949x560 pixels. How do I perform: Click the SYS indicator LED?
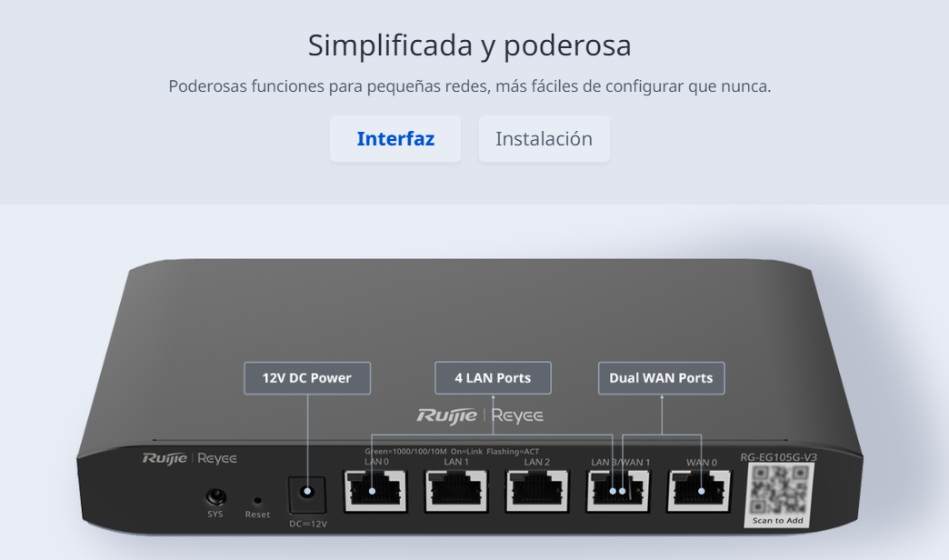[215, 497]
